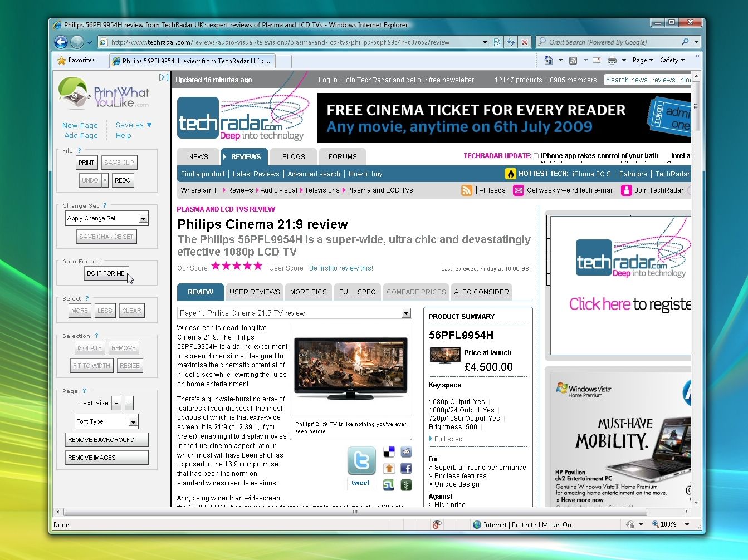Viewport: 748px width, 560px height.
Task: Post the article to Facebook
Action: point(406,468)
